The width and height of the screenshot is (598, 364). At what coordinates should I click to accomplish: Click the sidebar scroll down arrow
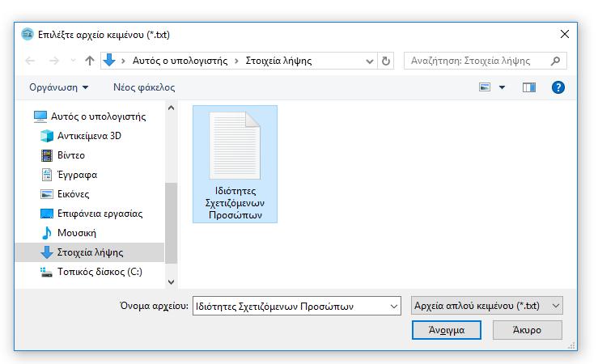(x=172, y=282)
